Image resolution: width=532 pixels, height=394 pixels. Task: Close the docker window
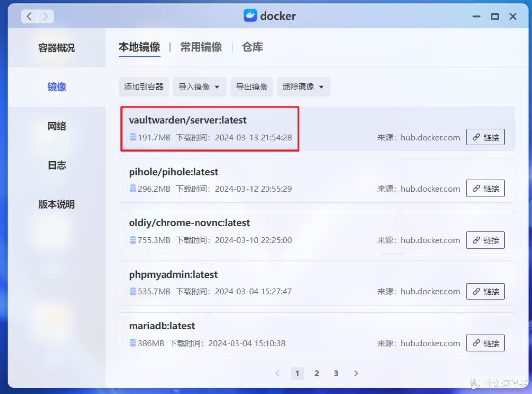coord(513,16)
